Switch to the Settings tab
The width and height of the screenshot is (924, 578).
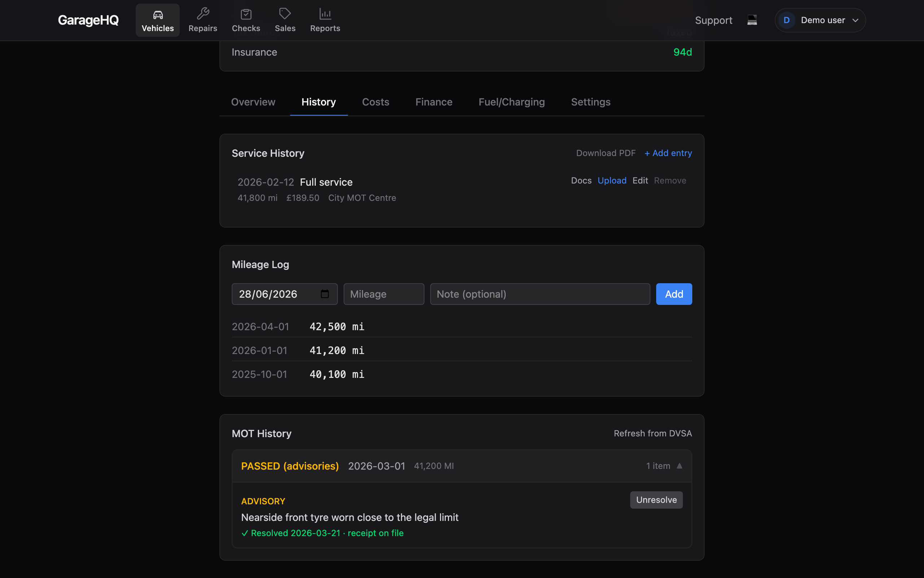[590, 102]
